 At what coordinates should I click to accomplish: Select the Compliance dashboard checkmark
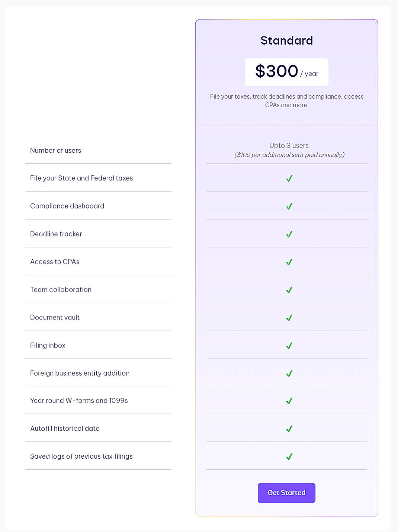[x=289, y=206]
